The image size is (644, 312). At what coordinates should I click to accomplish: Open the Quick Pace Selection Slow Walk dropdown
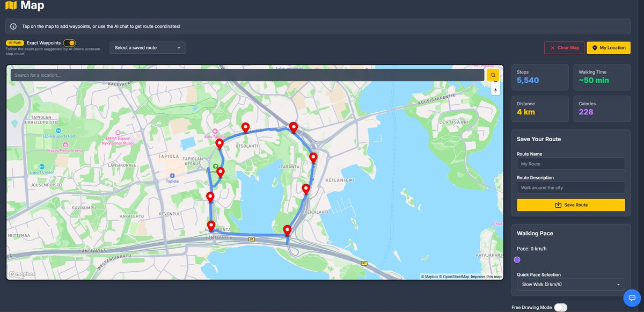tap(570, 284)
